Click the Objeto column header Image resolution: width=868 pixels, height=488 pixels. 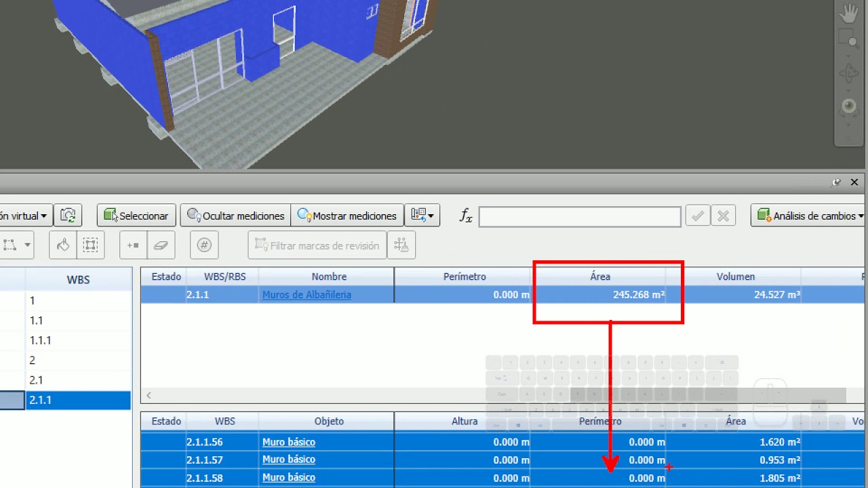329,421
